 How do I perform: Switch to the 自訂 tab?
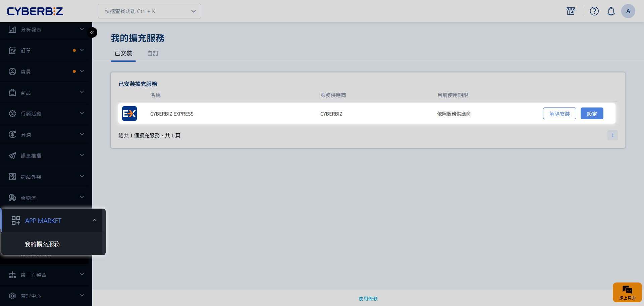pos(153,53)
